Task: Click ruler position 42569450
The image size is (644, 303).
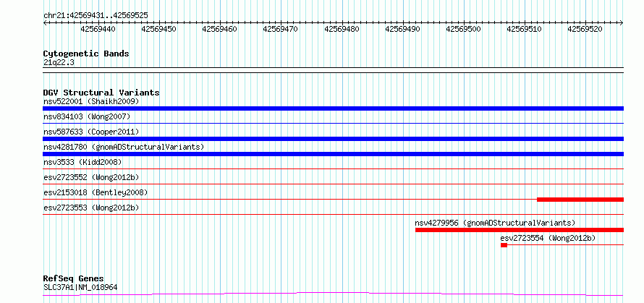Action: [x=159, y=29]
